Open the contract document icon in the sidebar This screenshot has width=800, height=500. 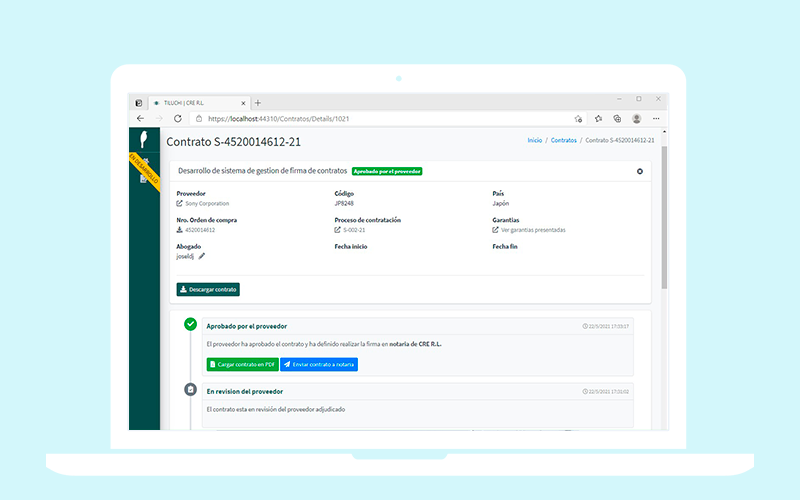[143, 179]
